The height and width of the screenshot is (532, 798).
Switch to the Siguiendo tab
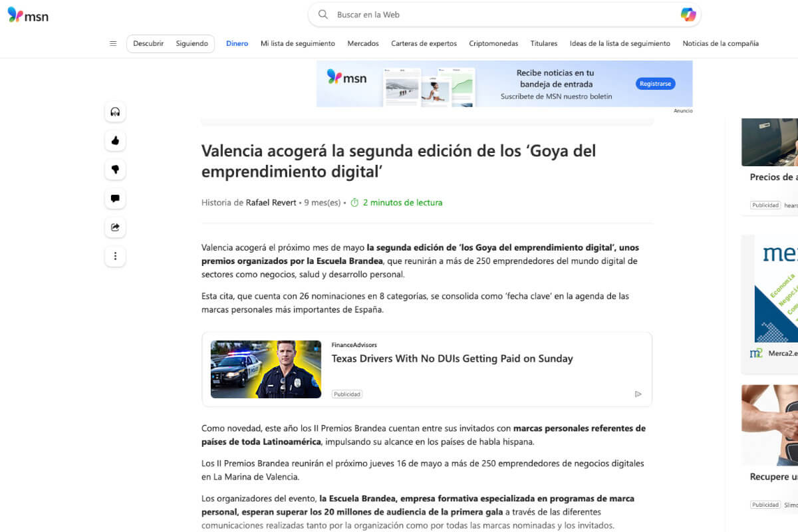[x=192, y=43]
